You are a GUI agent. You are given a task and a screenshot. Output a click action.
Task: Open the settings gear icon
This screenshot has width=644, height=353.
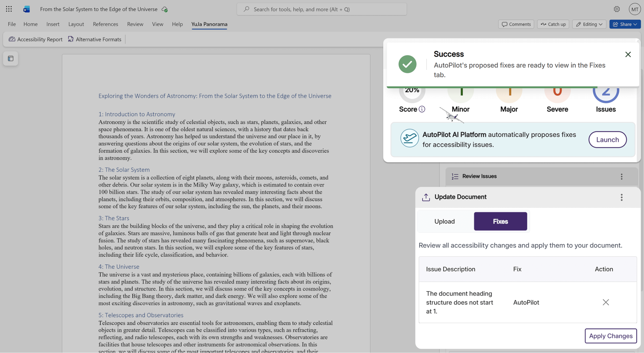617,9
